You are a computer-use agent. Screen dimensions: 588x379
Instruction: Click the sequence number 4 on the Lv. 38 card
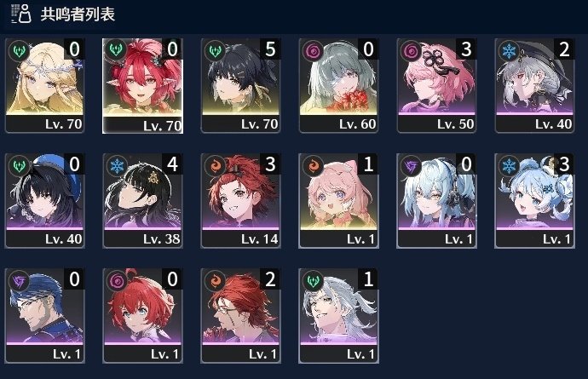tap(172, 164)
